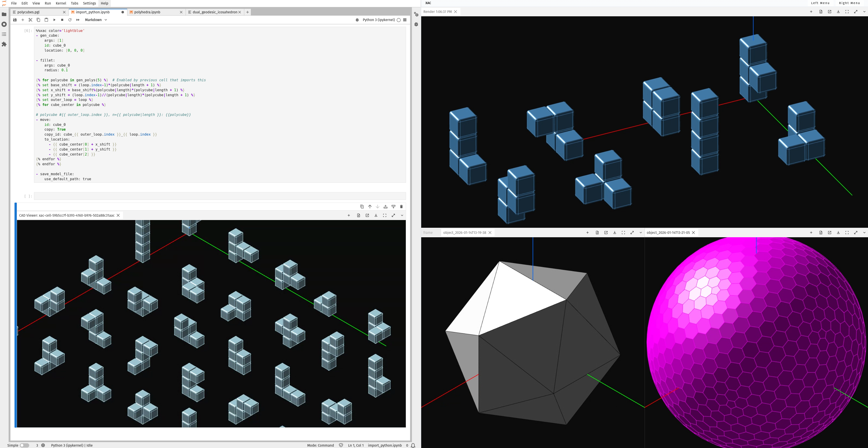Image resolution: width=868 pixels, height=448 pixels.
Task: Click the kernel status circle indicator
Action: (399, 20)
